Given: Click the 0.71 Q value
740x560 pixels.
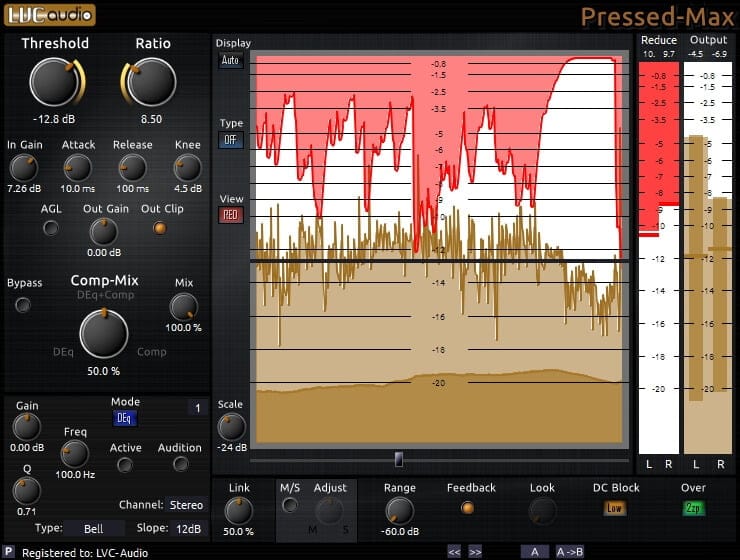Looking at the screenshot, I should tap(26, 511).
